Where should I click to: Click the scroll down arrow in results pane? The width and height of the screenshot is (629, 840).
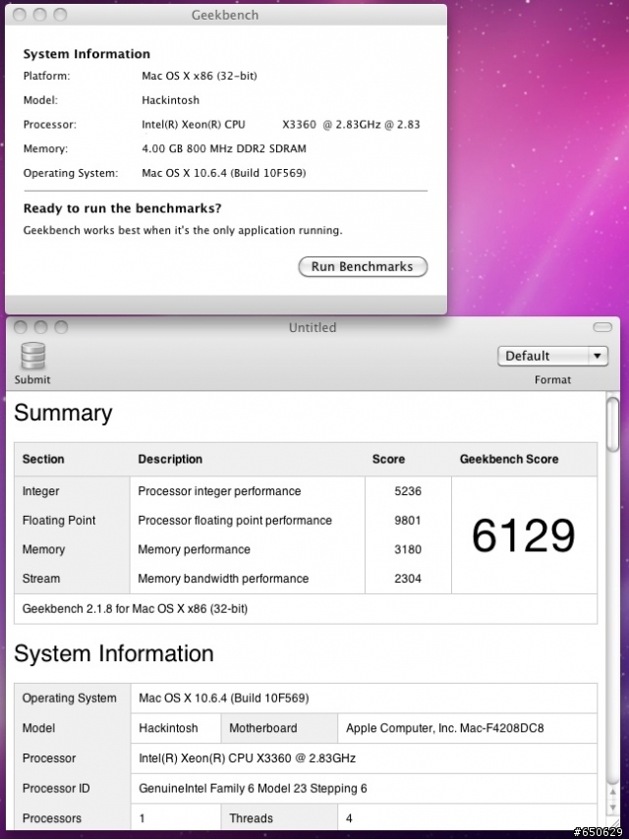tap(613, 808)
